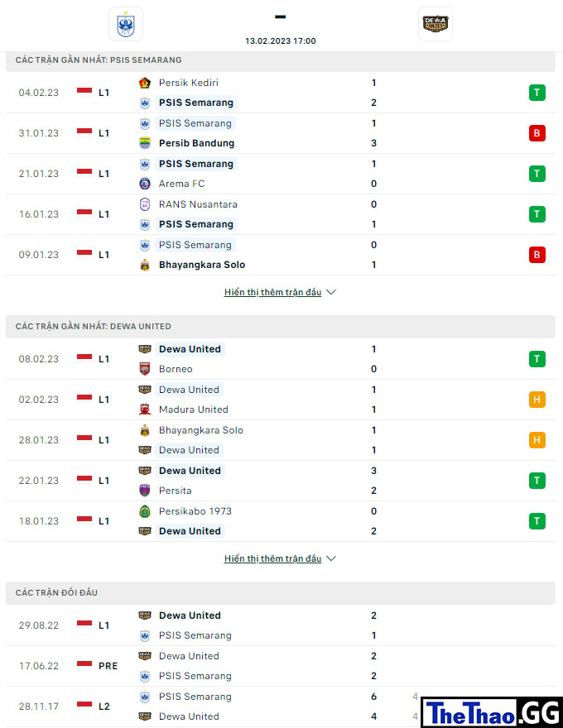The image size is (563, 728).
Task: Open the 29.08.22 Dewa United head-to-head match
Action: click(281, 625)
